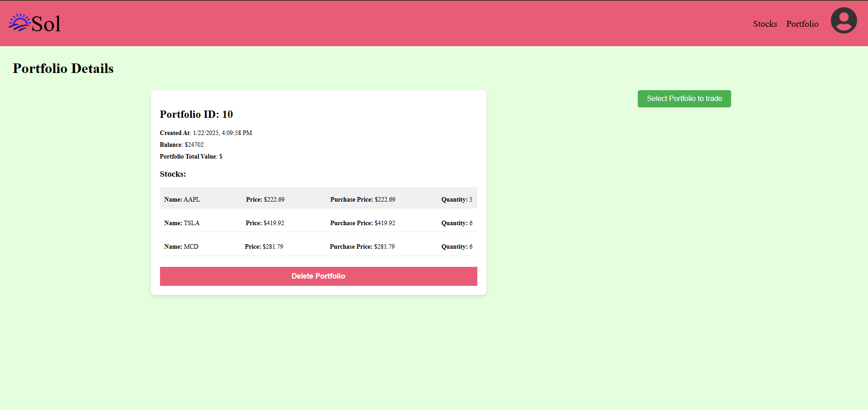Click TSLA Price $419.92 cell
Screen dimensions: 868x410
[265, 223]
